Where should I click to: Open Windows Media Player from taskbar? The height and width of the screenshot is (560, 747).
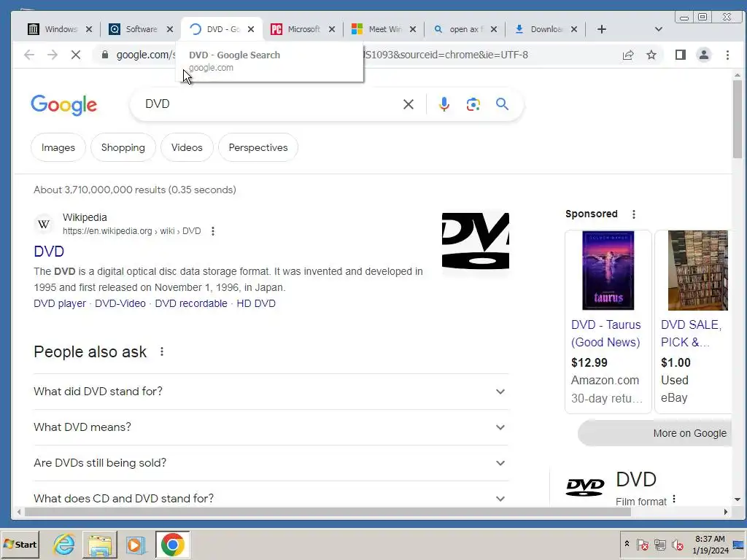tap(135, 544)
